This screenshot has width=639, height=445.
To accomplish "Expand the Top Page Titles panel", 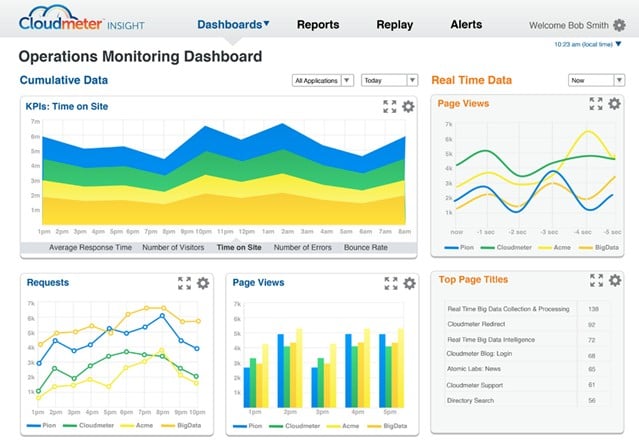I will 597,280.
